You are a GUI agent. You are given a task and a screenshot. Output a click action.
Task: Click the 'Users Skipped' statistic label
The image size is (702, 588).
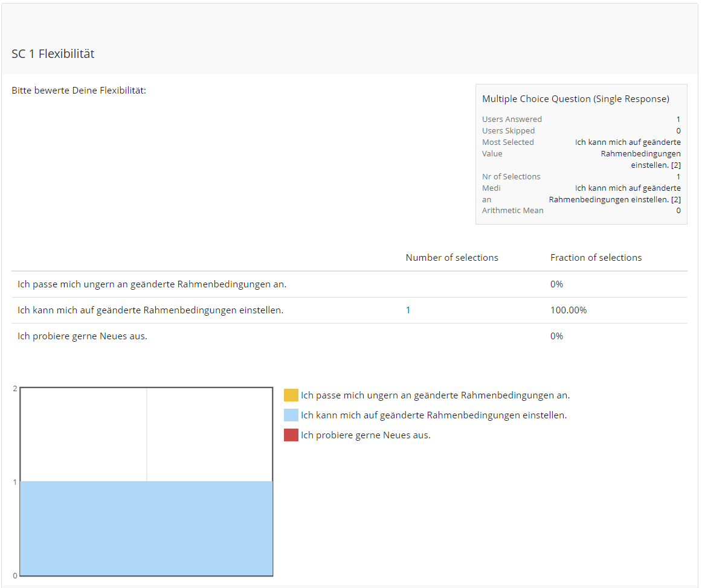pos(508,131)
